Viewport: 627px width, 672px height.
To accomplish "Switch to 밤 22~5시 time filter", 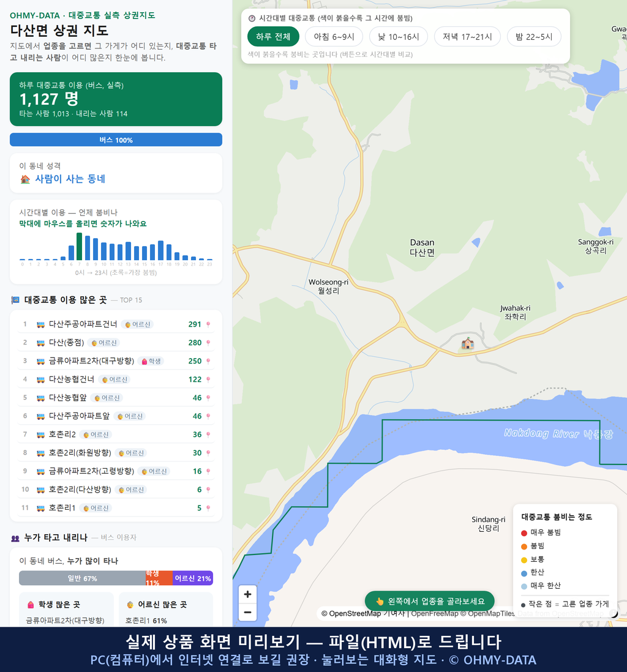I will [x=534, y=37].
